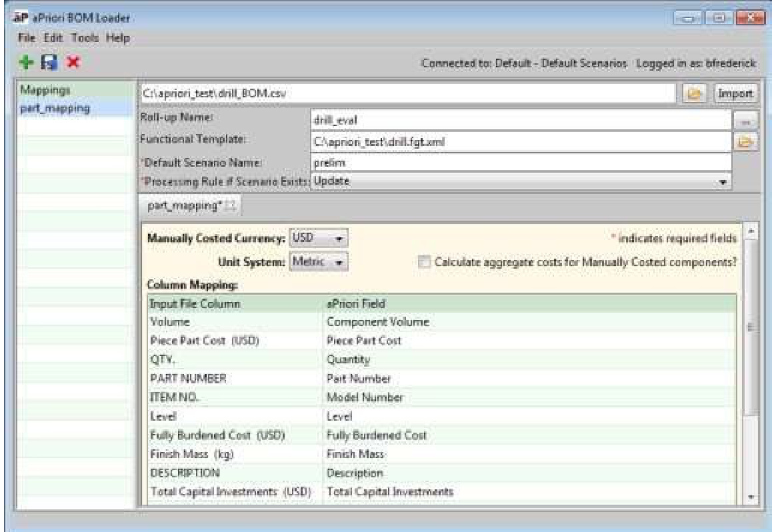
Task: Click the green plus add mapping icon
Action: pyautogui.click(x=25, y=64)
